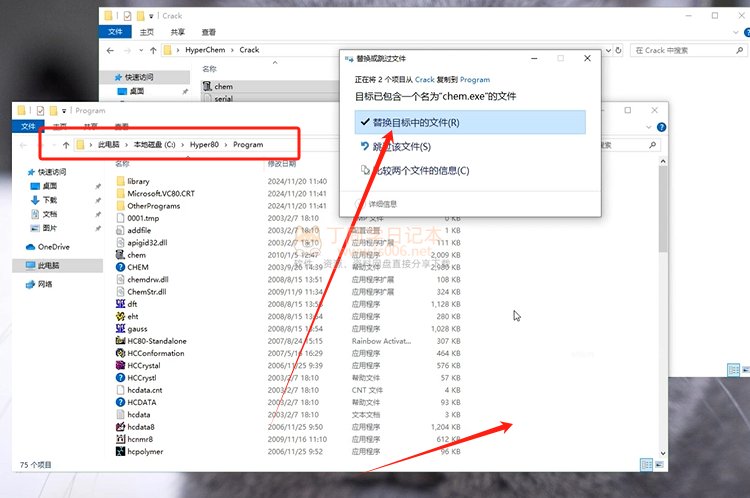Expand details in the replace dialog
The image size is (750, 498).
[377, 204]
